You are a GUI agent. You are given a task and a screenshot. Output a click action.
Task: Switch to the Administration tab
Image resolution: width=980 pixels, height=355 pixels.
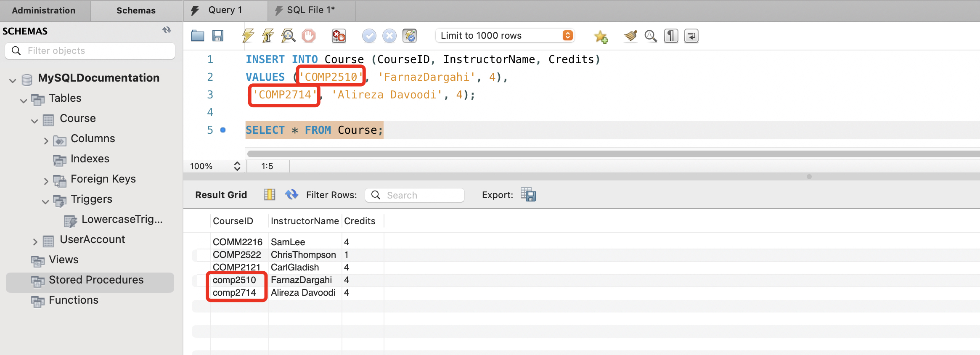coord(44,11)
